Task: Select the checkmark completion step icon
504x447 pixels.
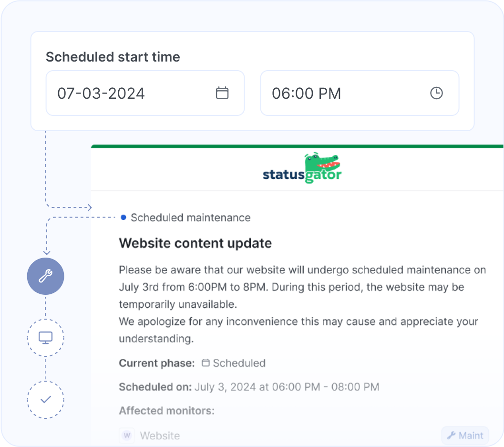Action: coord(45,400)
